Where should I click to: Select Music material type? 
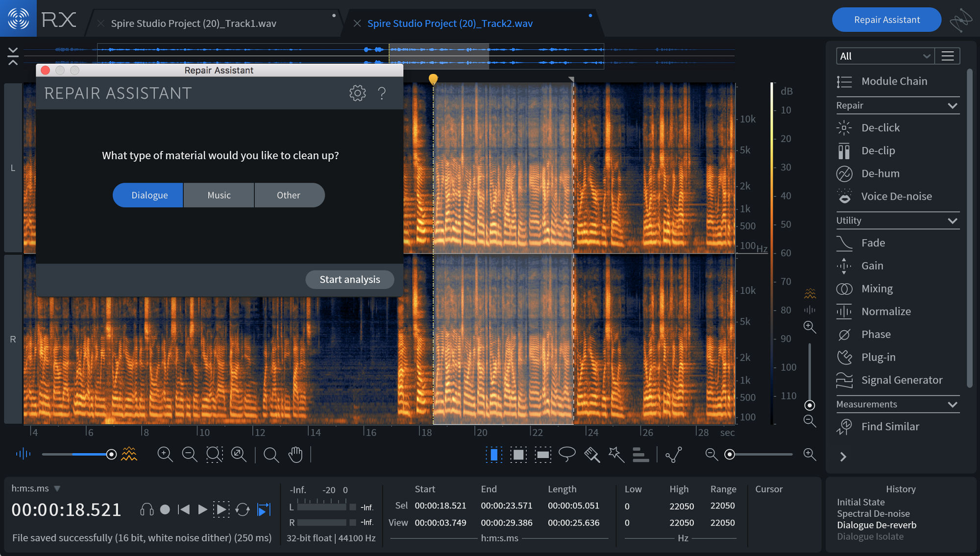point(219,195)
